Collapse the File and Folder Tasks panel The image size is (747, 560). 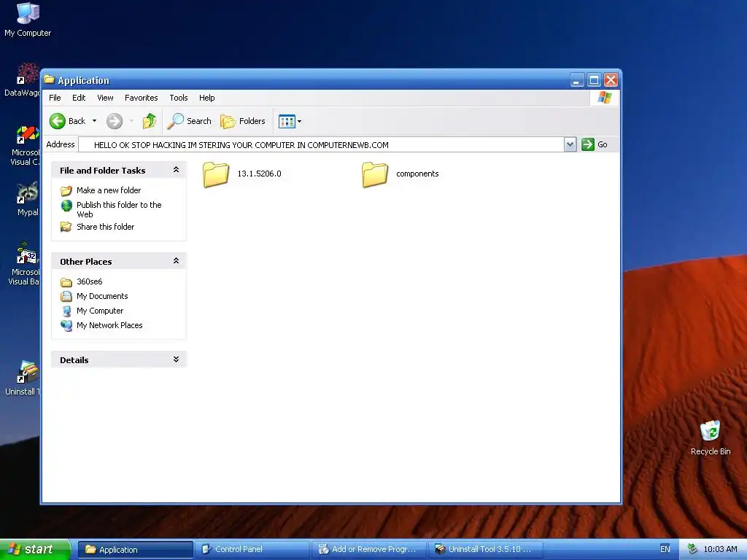click(x=176, y=170)
